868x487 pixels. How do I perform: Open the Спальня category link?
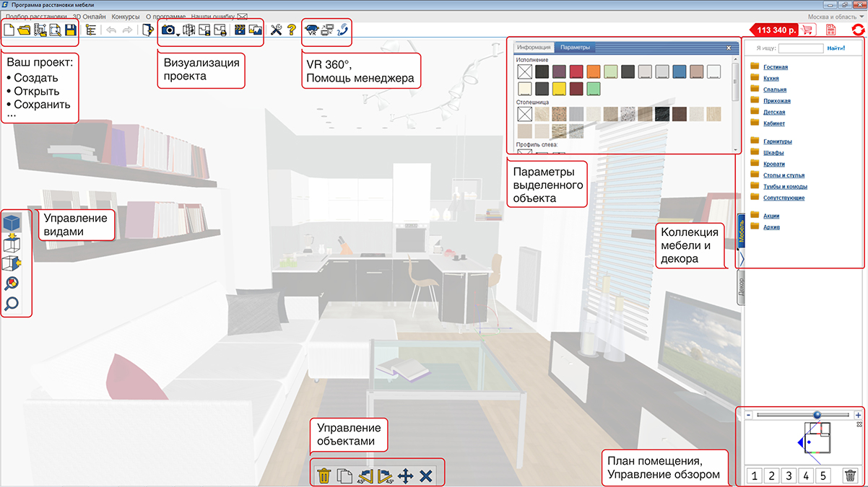(x=774, y=89)
